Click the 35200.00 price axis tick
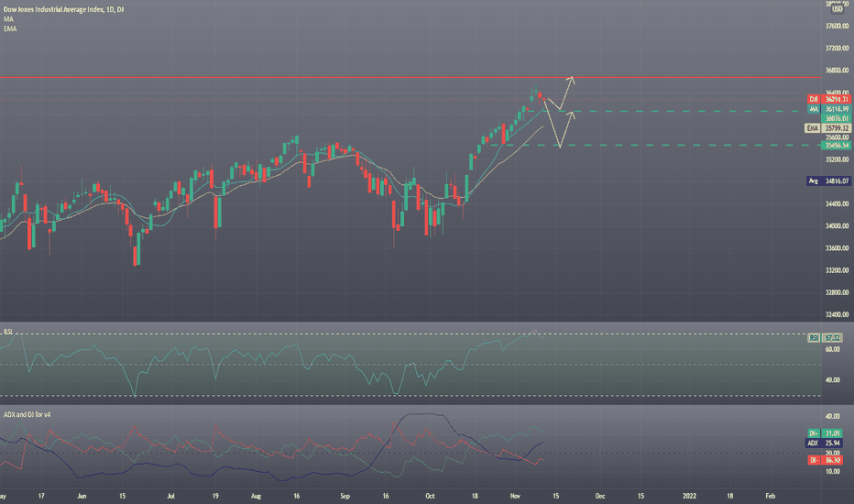 [838, 159]
